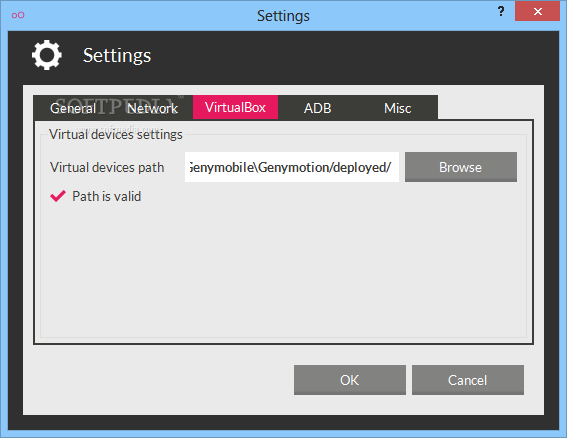
Task: Click the Genymotion logo in title bar
Action: pos(18,15)
